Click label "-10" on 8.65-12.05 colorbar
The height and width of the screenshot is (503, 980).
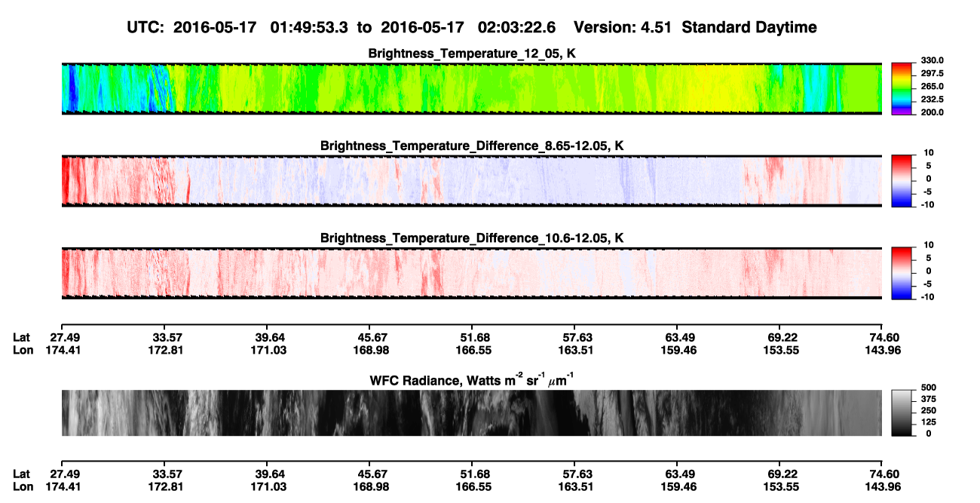point(927,204)
